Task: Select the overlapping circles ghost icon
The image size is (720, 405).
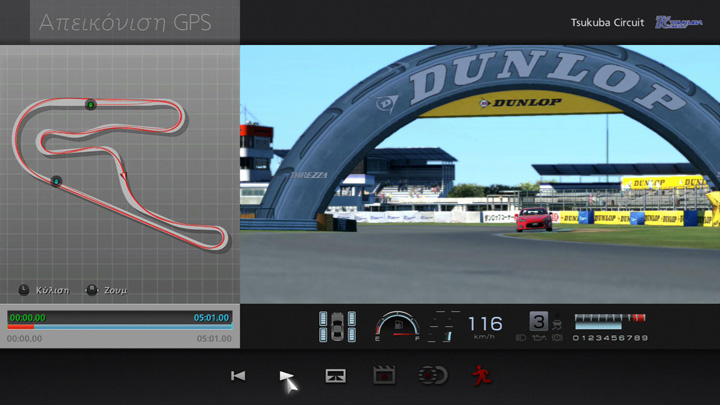Action: 432,376
